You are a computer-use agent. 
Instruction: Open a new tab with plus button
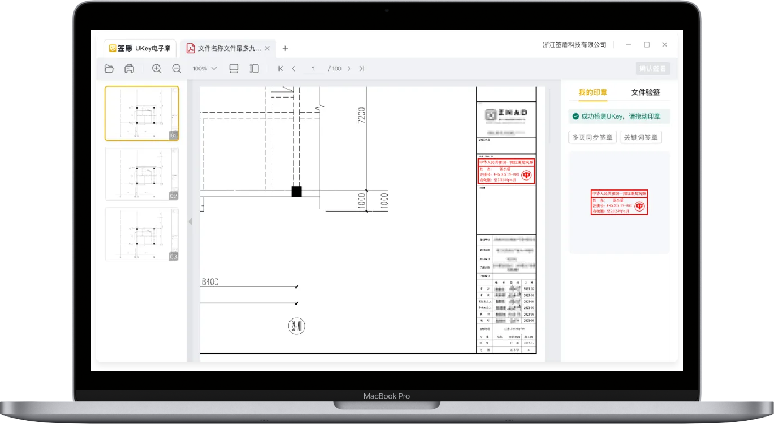(x=285, y=47)
